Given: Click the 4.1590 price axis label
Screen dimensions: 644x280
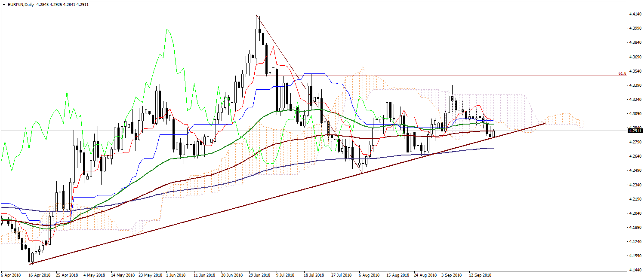Looking at the screenshot, I should click(x=635, y=256).
